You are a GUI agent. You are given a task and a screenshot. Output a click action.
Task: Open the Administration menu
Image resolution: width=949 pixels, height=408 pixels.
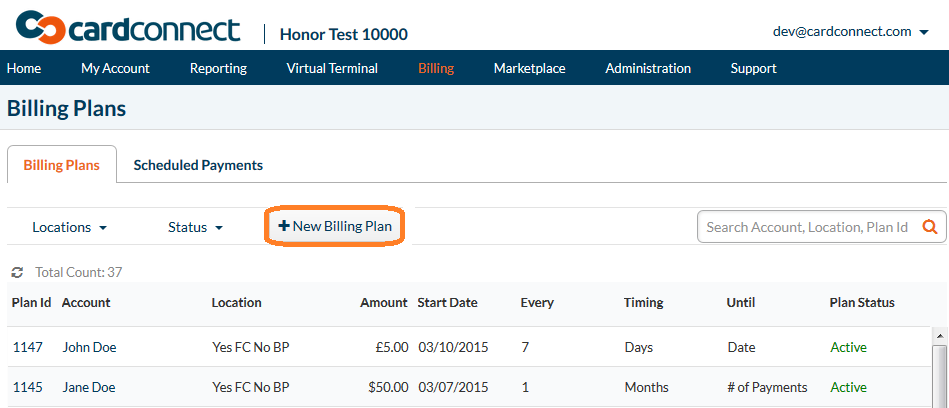(x=648, y=68)
